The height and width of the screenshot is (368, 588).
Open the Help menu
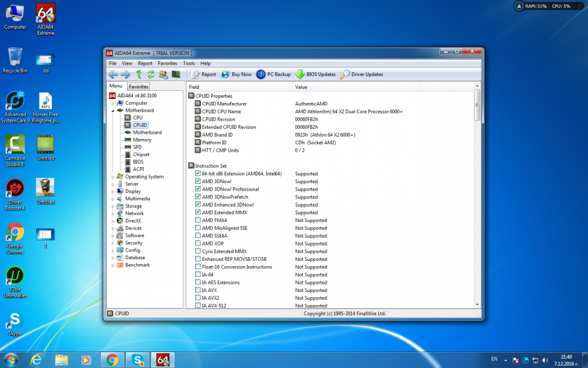205,64
